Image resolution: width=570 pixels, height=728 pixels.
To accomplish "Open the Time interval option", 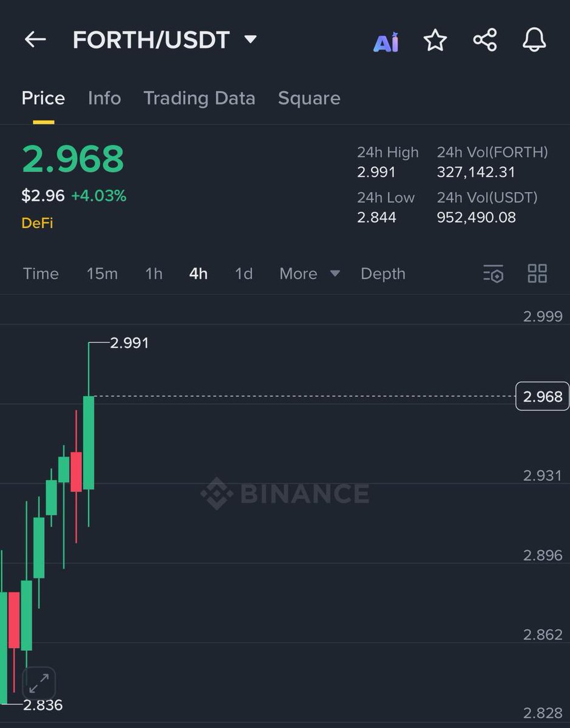I will pos(40,274).
